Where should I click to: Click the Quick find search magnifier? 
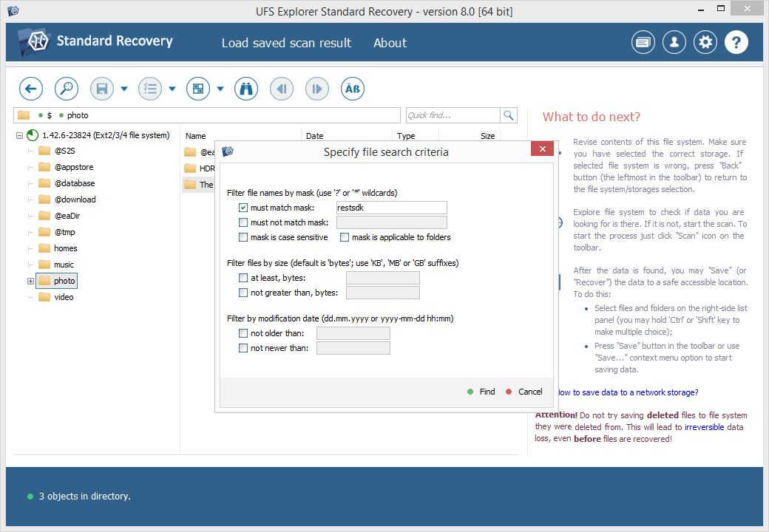coord(509,115)
